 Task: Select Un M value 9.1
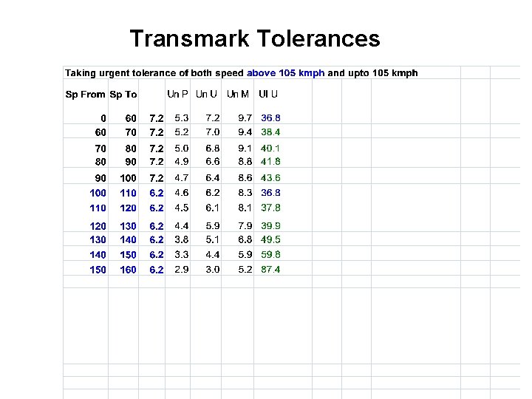[x=245, y=149]
